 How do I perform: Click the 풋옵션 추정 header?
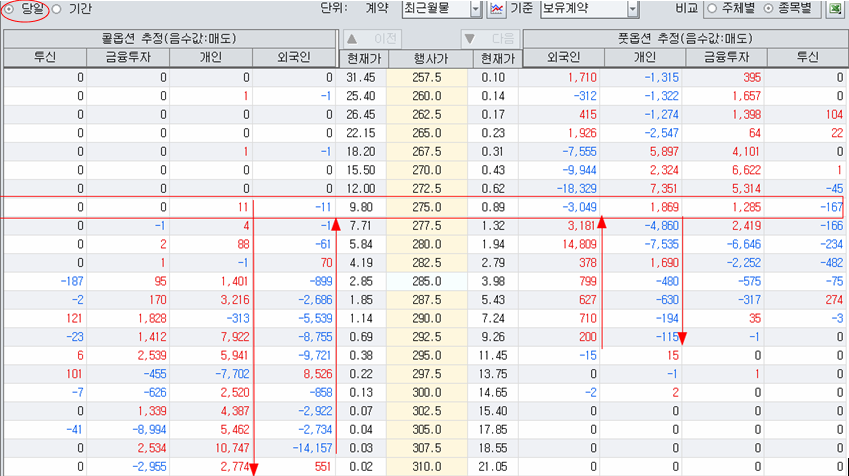(x=683, y=38)
